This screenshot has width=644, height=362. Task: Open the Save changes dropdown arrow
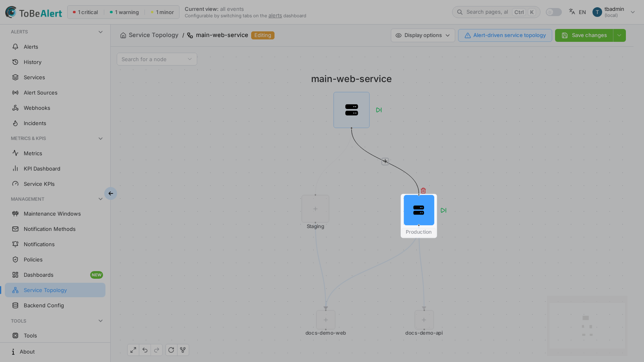click(619, 35)
